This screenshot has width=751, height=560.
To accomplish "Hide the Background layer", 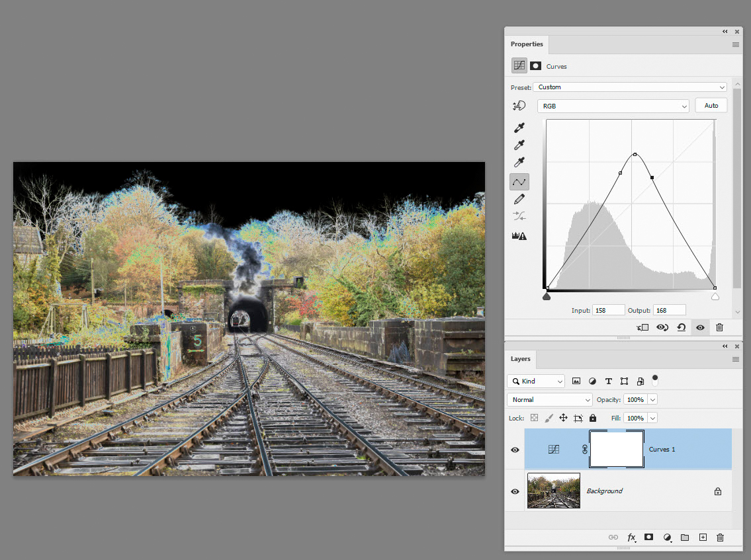I will pyautogui.click(x=515, y=491).
